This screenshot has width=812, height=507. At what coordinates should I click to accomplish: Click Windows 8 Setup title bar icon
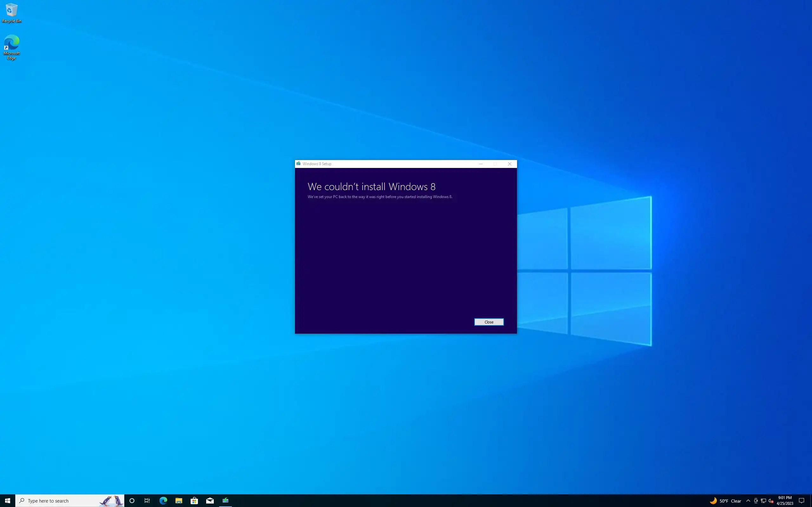point(298,164)
